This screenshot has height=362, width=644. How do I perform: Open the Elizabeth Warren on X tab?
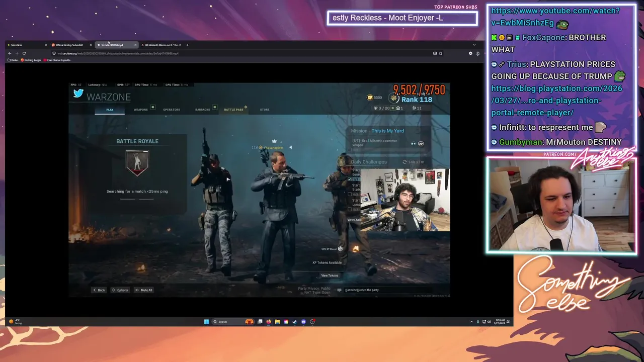click(161, 45)
